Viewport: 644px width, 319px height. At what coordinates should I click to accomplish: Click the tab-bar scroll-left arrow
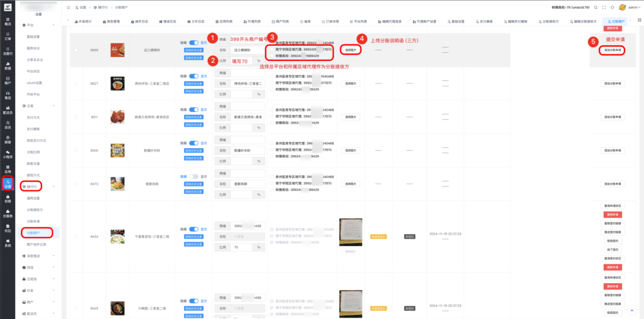(68, 21)
